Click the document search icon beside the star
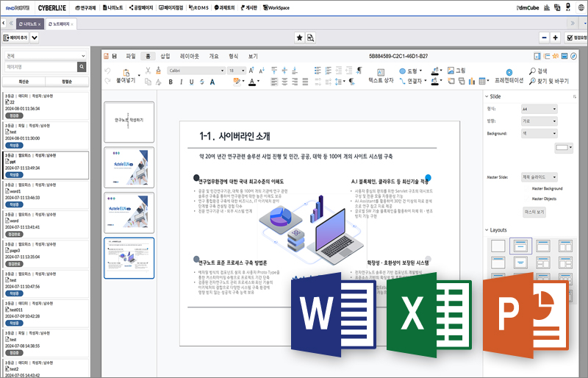The width and height of the screenshot is (588, 378). pyautogui.click(x=310, y=38)
